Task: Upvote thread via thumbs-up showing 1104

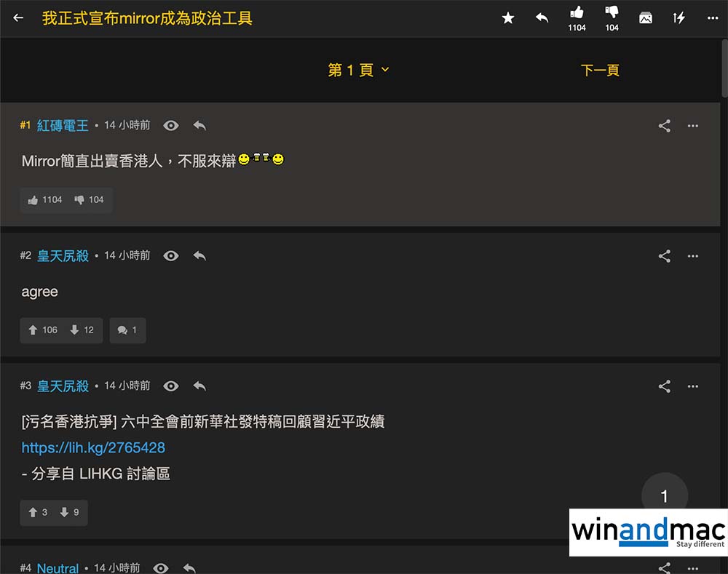Action: (577, 19)
